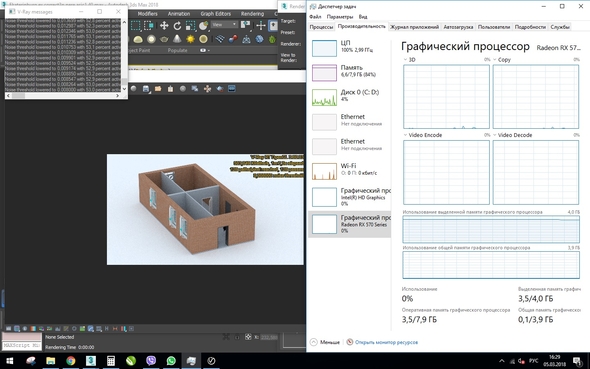Switch to the Службы tab
The width and height of the screenshot is (590, 369).
(x=560, y=27)
